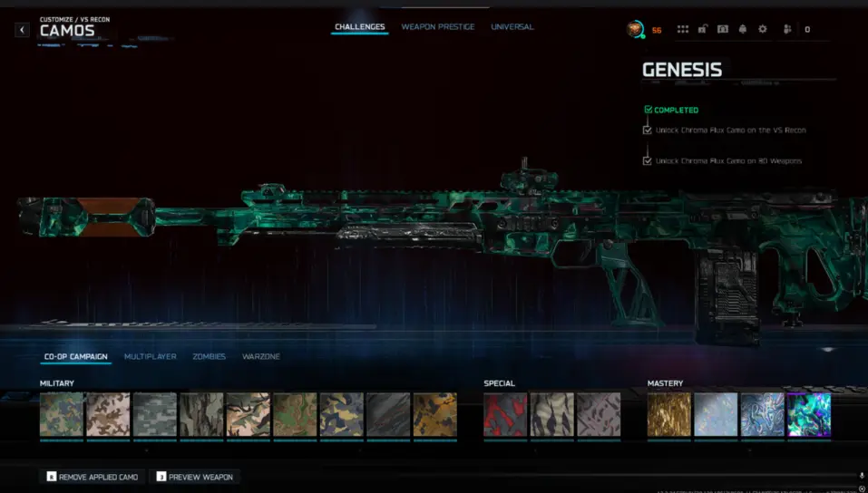Click the Customize / VS Recon breadcrumb
The image size is (868, 493).
[74, 19]
